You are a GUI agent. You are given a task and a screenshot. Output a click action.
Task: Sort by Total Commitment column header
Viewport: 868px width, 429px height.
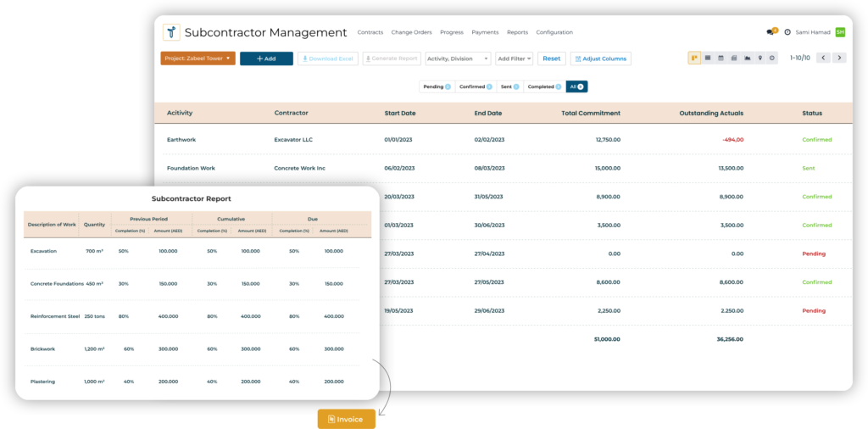point(591,113)
